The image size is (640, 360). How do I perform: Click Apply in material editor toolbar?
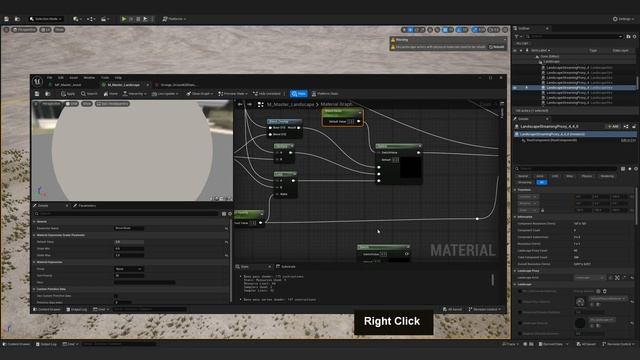[68, 94]
